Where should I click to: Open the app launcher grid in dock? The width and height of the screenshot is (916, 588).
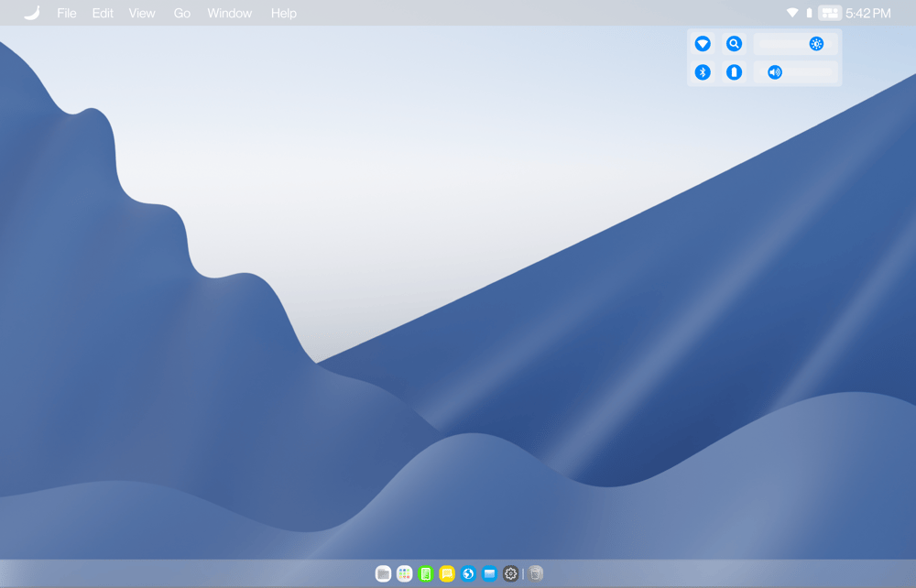point(404,574)
